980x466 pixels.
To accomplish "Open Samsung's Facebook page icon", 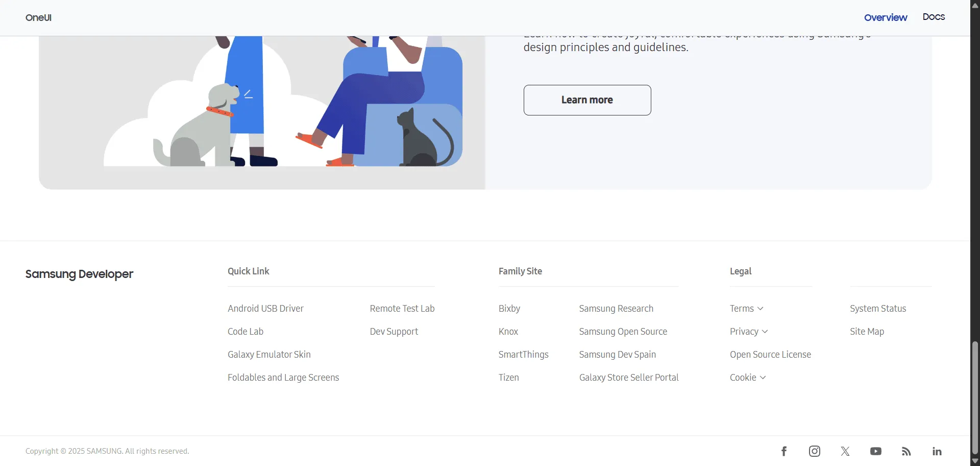I will coord(784,451).
